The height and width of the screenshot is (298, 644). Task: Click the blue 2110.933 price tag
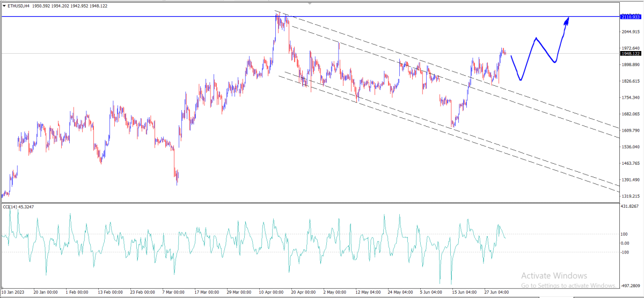(x=631, y=17)
